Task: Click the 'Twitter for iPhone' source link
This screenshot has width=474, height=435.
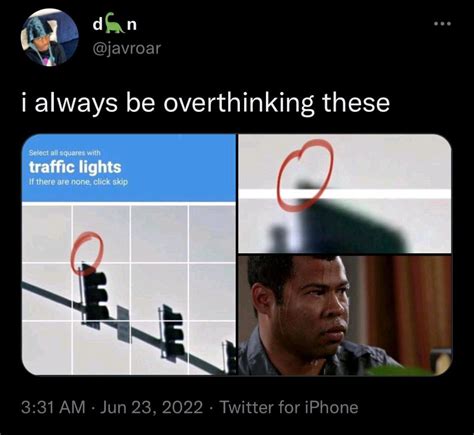Action: point(289,407)
